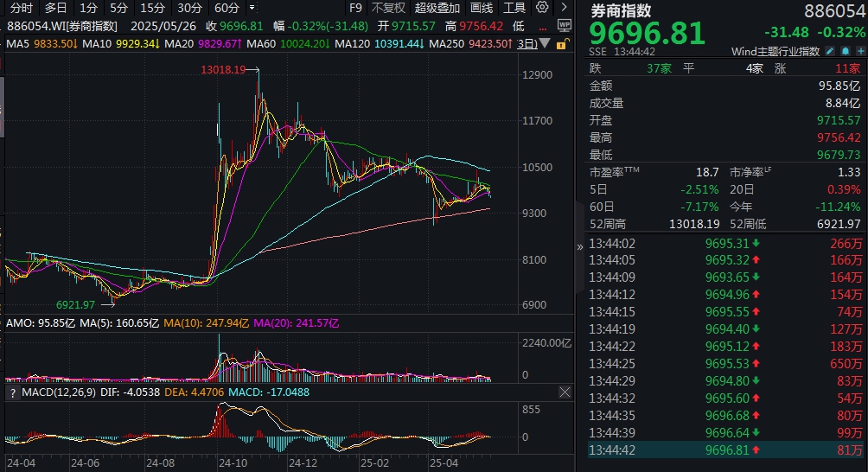Toggle the orange lock icon on MA row
The width and height of the screenshot is (868, 472).
click(x=562, y=44)
